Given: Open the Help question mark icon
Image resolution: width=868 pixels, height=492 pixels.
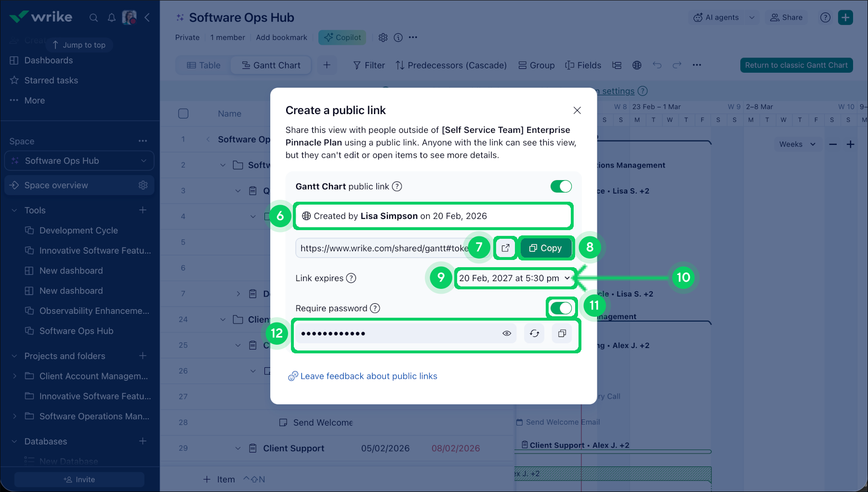Looking at the screenshot, I should (x=825, y=18).
